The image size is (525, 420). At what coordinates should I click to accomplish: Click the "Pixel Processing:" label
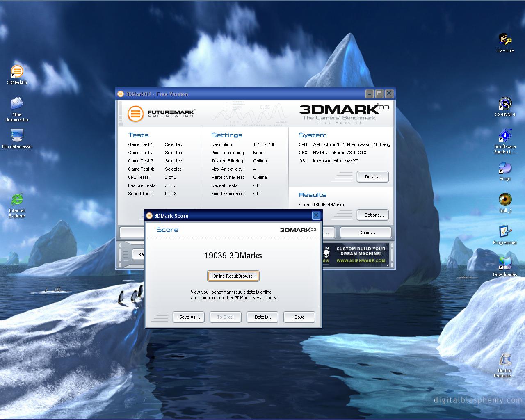click(x=228, y=153)
